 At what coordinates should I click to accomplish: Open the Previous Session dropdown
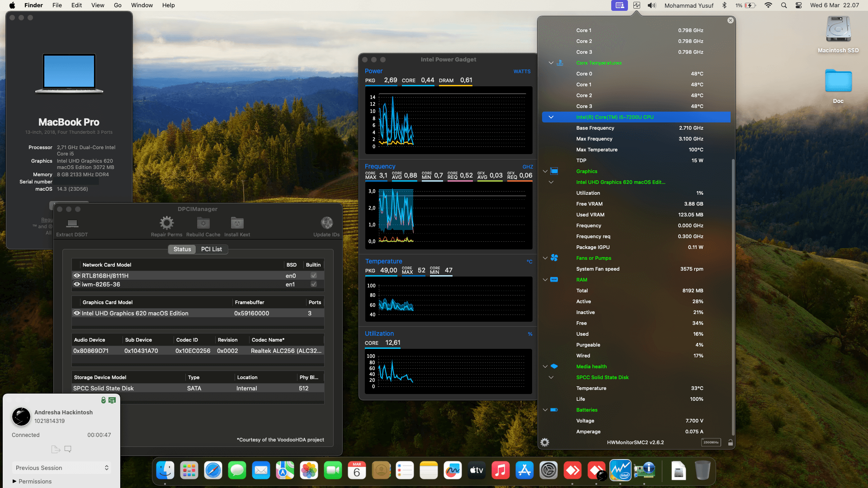61,468
